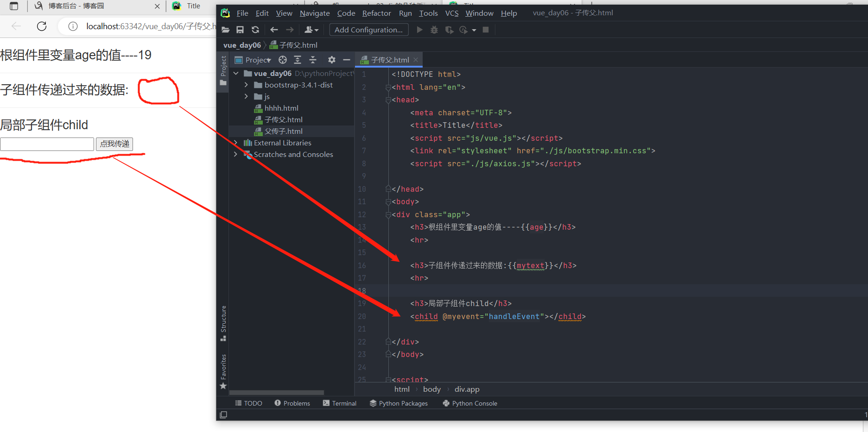Open the Problems tool window

click(292, 403)
